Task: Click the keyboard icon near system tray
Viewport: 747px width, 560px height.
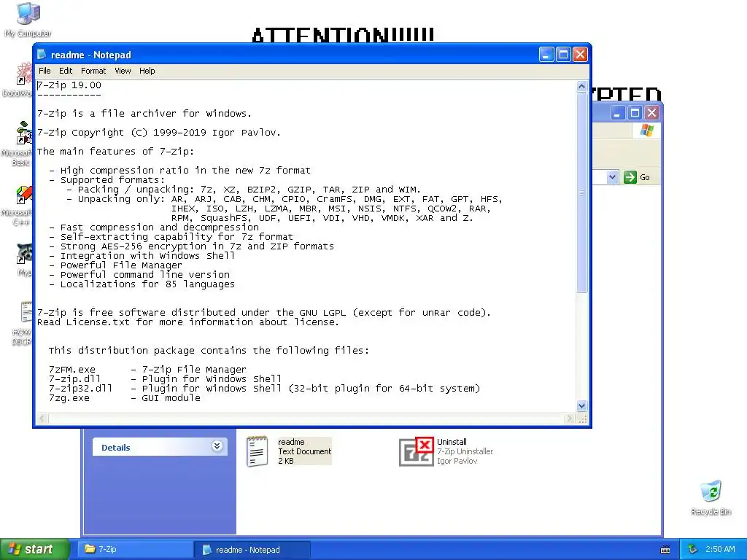Action: click(665, 550)
